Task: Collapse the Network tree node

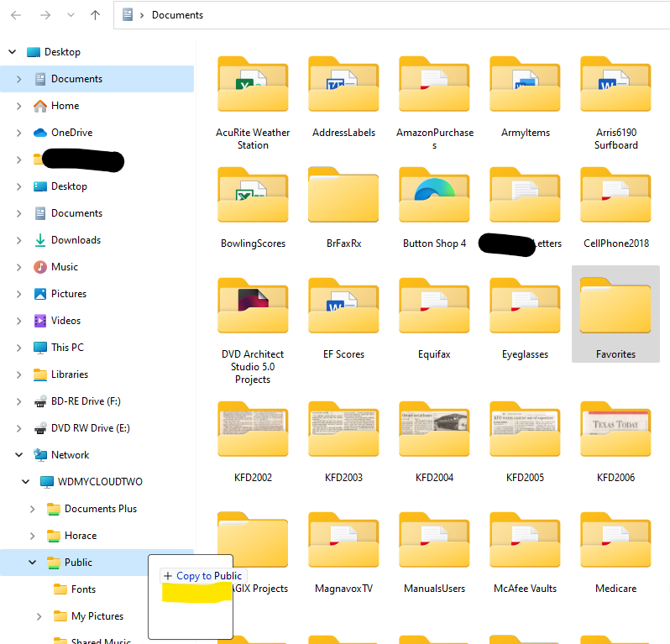Action: click(18, 455)
